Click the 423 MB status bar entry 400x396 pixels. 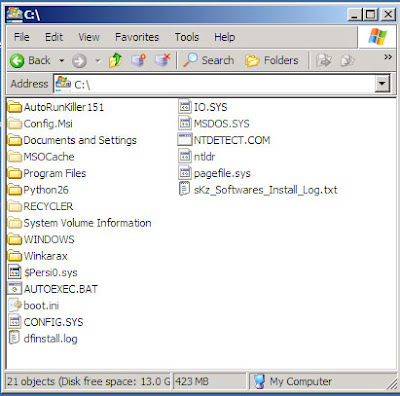click(x=192, y=381)
